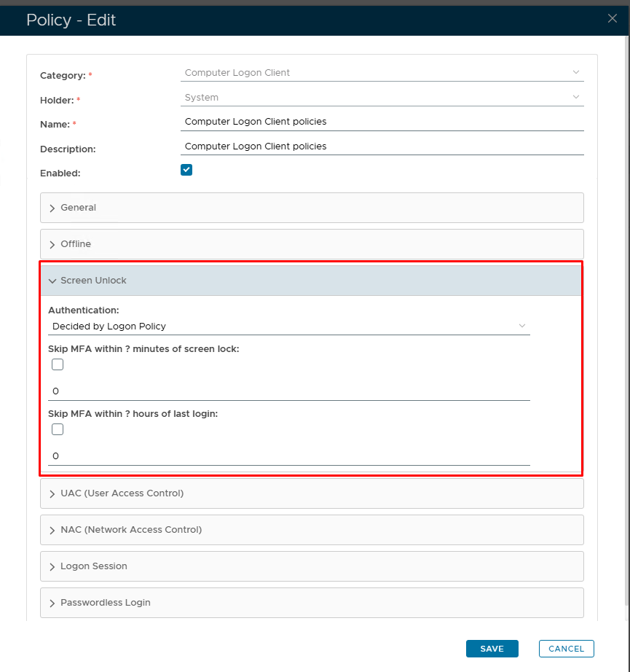Screen dimensions: 630x672
Task: Close the Policy - Edit dialog
Action: [x=612, y=19]
